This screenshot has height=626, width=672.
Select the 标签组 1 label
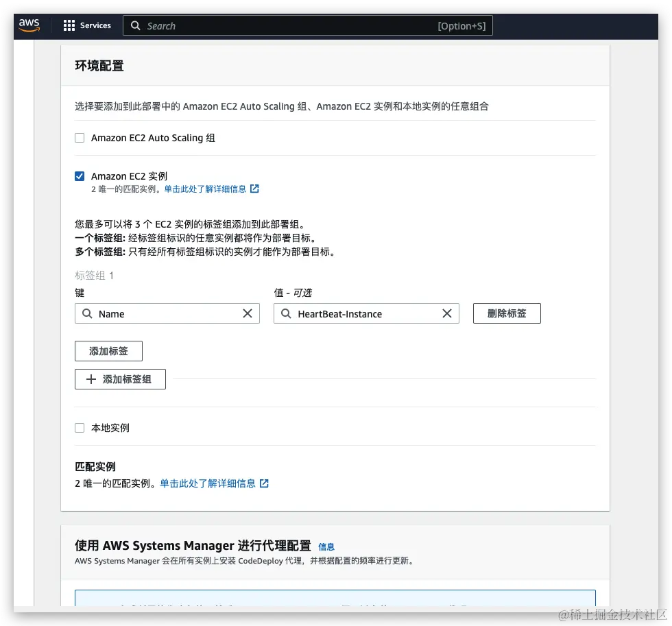95,276
